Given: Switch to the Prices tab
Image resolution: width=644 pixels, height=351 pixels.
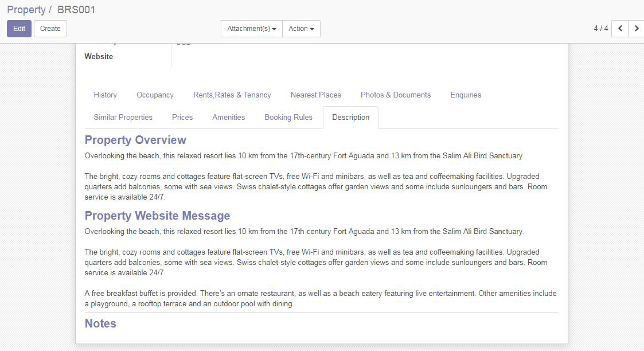Looking at the screenshot, I should (182, 118).
